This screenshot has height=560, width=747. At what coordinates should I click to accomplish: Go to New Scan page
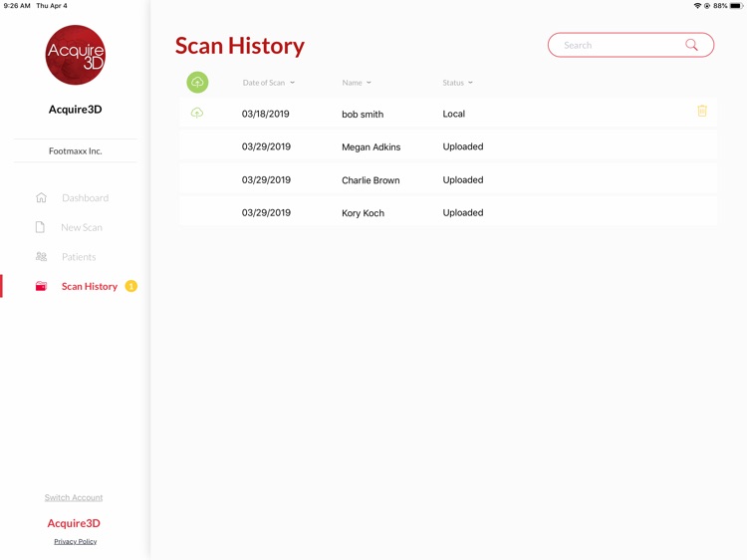click(82, 227)
